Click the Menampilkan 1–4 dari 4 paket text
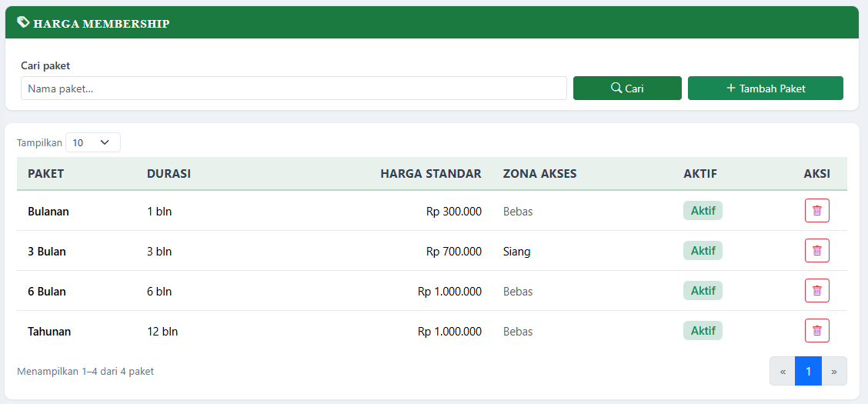 85,372
